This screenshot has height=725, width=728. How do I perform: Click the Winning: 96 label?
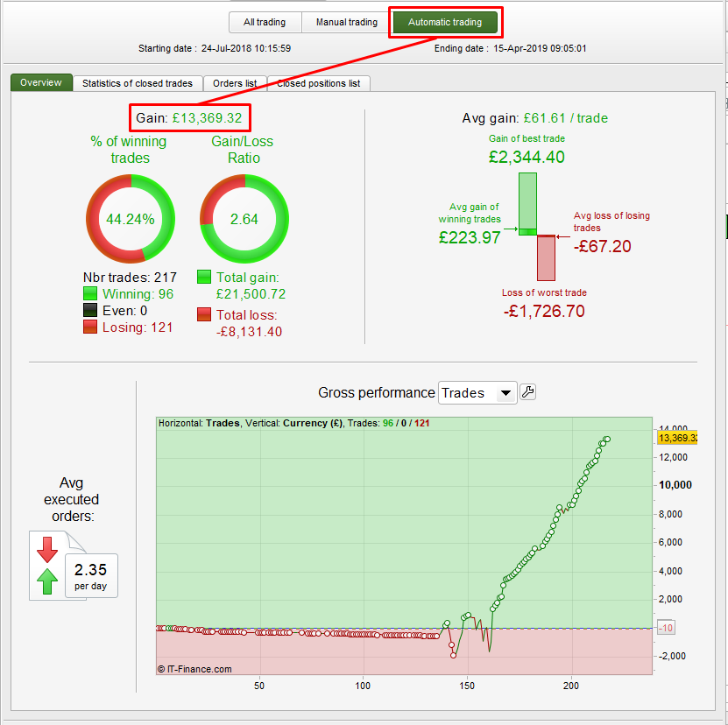tap(138, 294)
